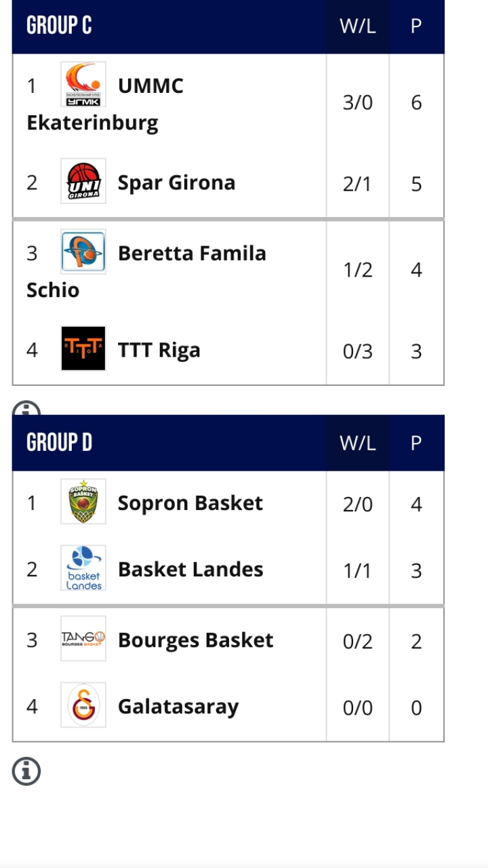Click the Sopron Basket team logo

click(x=83, y=502)
